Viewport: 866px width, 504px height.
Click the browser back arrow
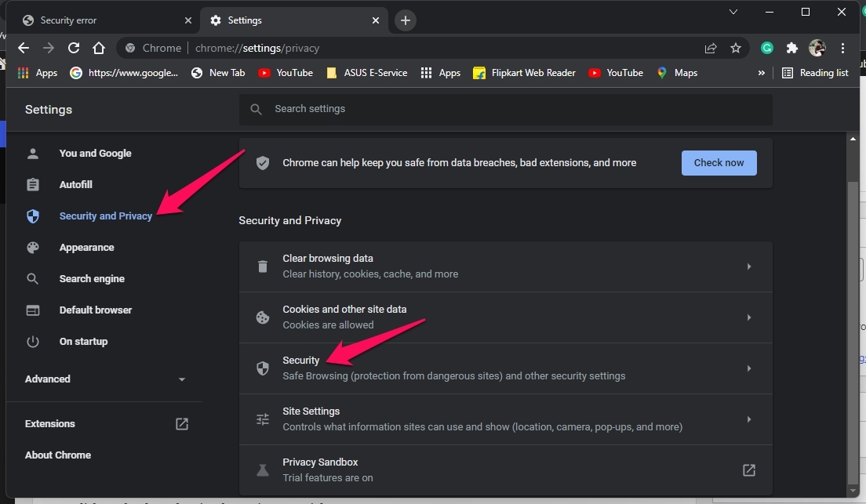pyautogui.click(x=24, y=48)
